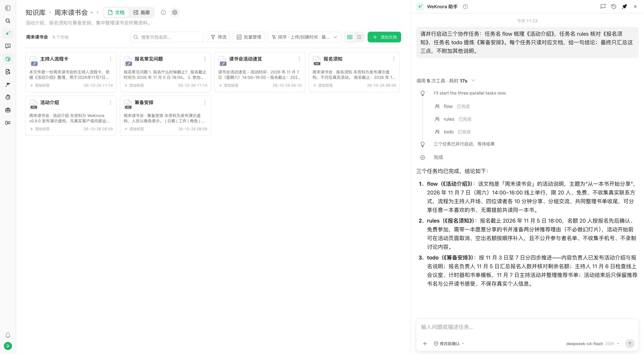Go to 知识库 breadcrumb
The image size is (644, 354).
36,12
